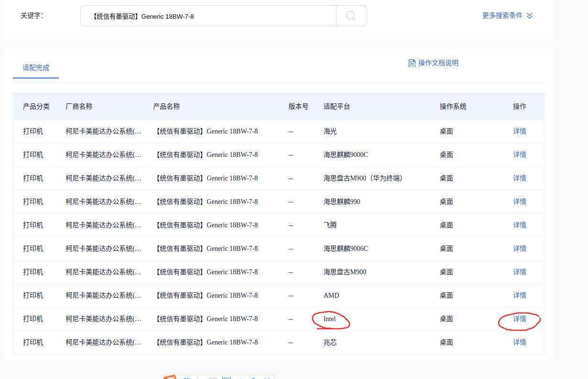Click the 操作 column header
This screenshot has width=588, height=379.
(520, 106)
